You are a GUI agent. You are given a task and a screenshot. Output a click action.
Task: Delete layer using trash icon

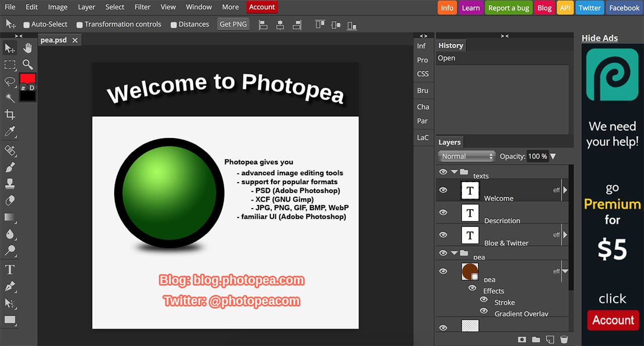564,339
